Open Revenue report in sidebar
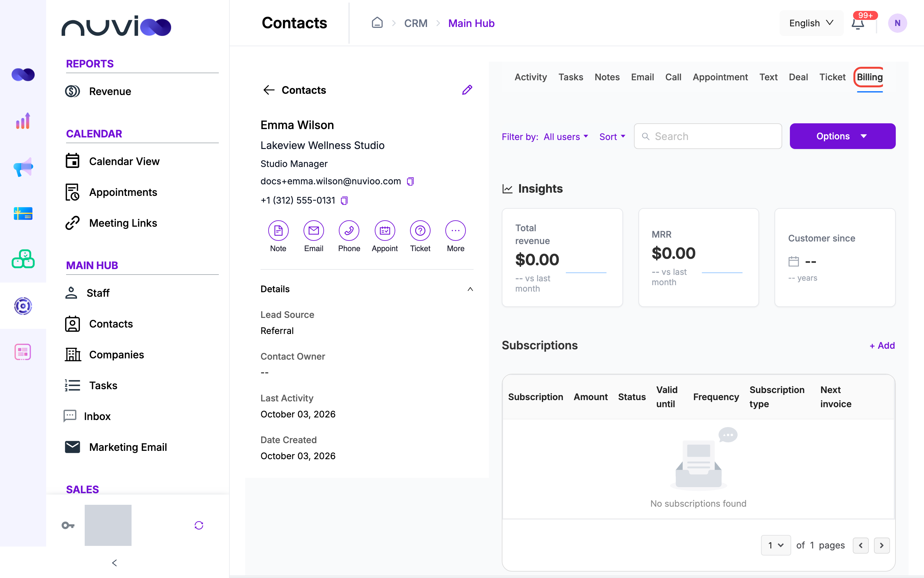Screen dimensions: 924x578 [x=110, y=92]
